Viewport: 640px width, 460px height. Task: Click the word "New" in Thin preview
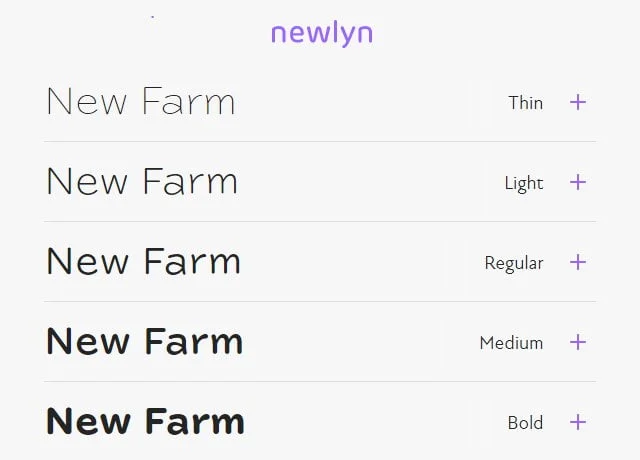(85, 102)
